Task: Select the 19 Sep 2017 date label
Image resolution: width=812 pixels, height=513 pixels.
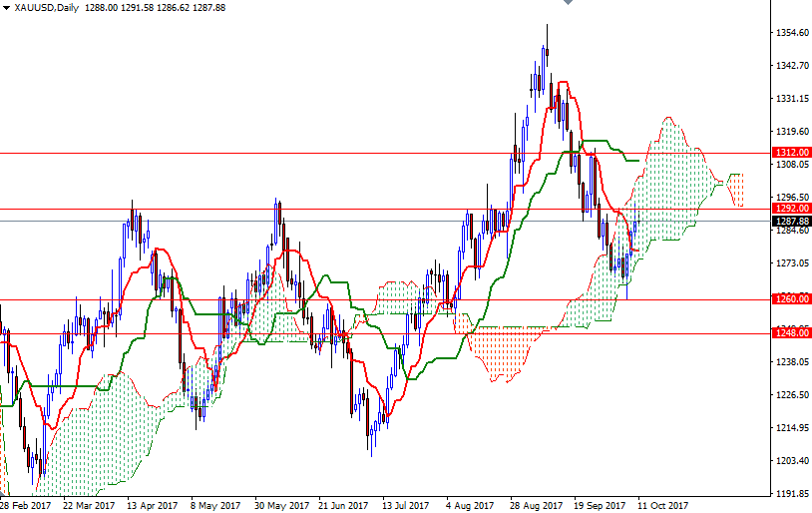Action: pyautogui.click(x=600, y=505)
